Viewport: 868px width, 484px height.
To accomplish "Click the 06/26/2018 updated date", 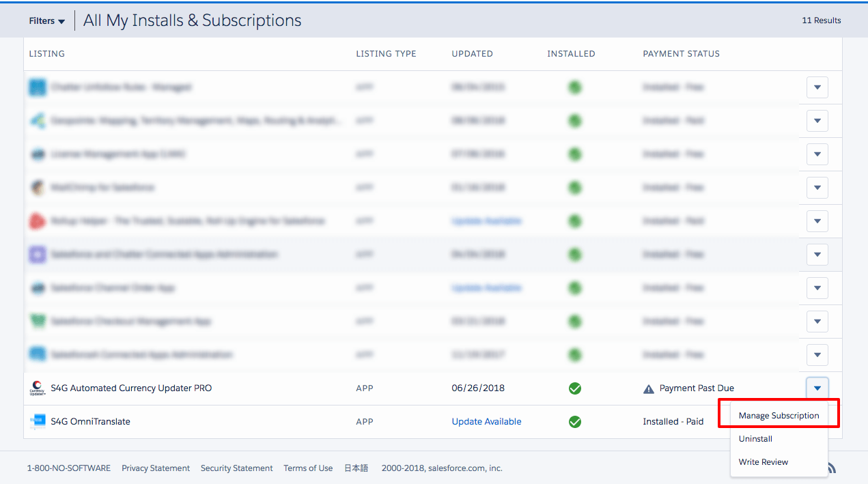I will coord(478,388).
